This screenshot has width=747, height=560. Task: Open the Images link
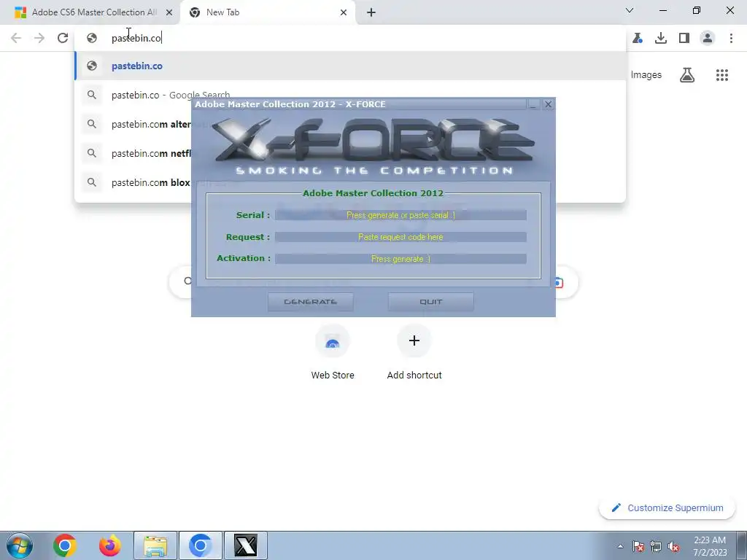point(646,75)
